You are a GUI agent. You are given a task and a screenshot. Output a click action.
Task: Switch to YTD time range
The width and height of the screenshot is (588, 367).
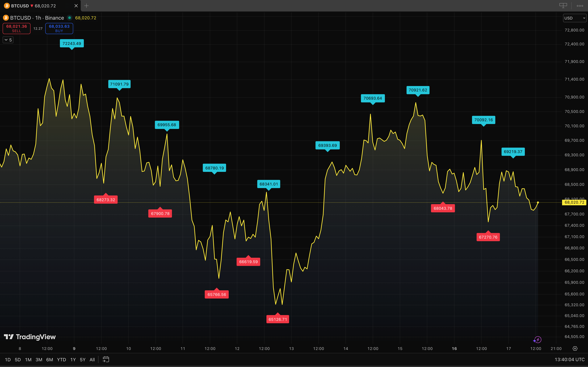[61, 359]
